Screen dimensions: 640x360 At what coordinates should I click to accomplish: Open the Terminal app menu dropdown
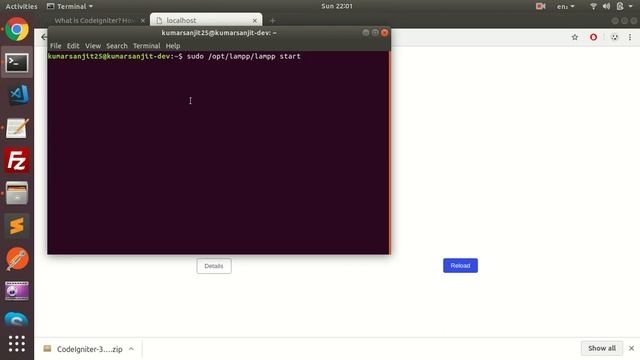tap(70, 6)
